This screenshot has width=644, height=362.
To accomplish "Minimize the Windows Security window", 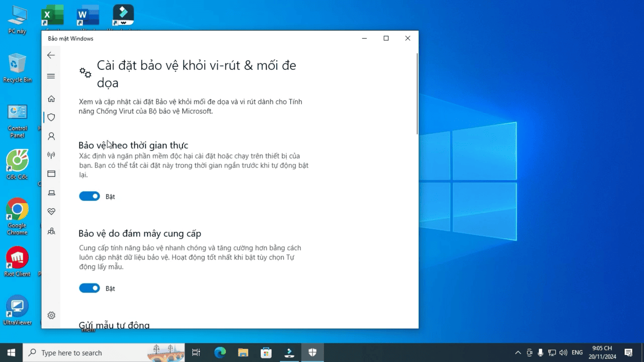I will [364, 38].
